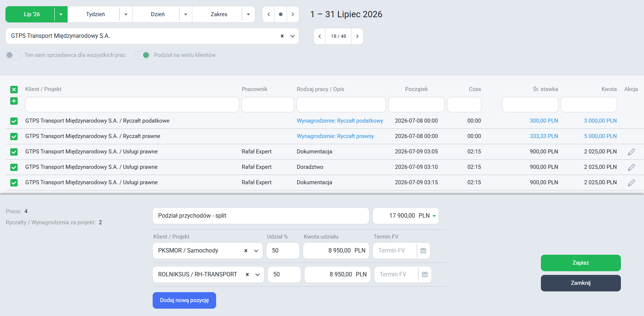Click ROLNIKSUS Termin FV date field
Viewport: 644px width, 316px height.
396,275
